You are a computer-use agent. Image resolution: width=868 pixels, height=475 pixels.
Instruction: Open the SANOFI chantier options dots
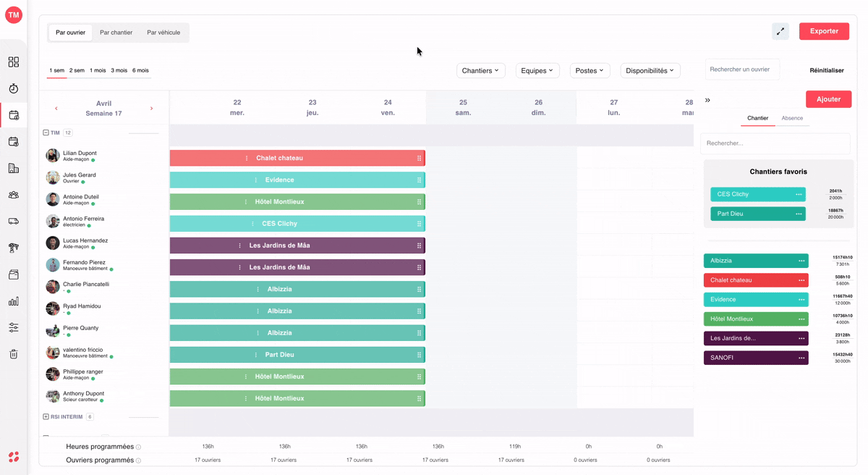(x=801, y=358)
